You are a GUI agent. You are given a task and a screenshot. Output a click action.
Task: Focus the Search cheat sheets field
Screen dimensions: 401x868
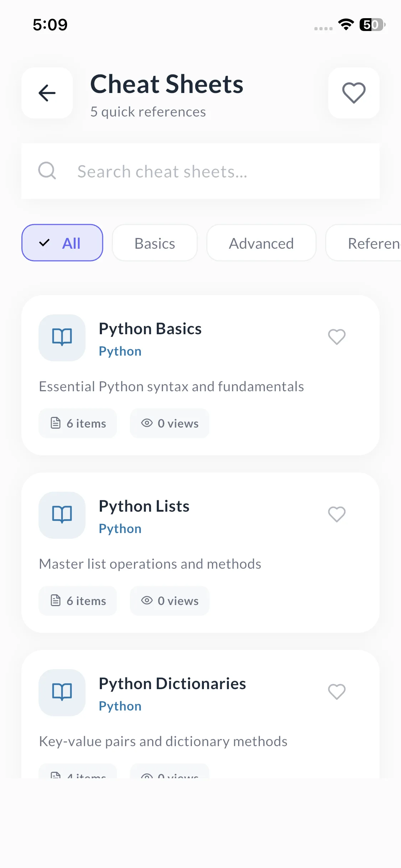tap(214, 171)
